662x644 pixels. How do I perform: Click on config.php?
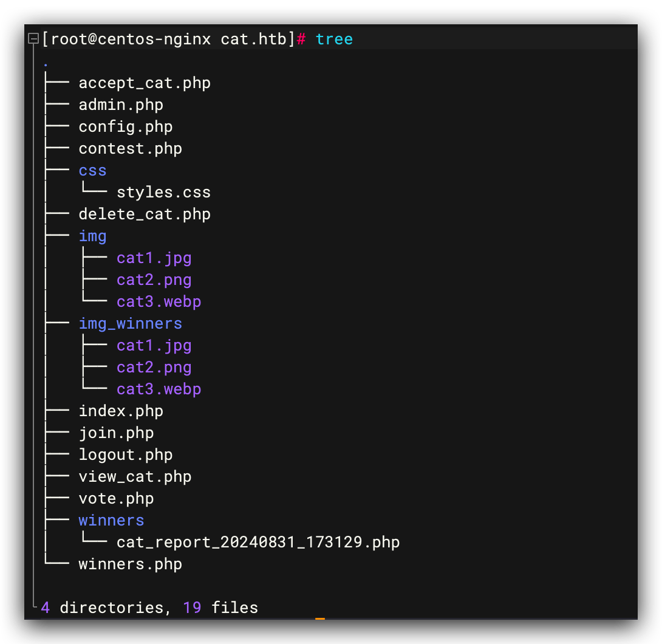point(126,127)
